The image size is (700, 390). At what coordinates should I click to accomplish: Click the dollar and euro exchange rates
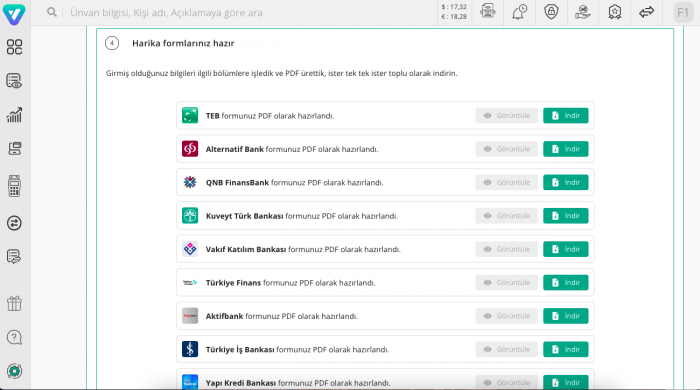[454, 12]
